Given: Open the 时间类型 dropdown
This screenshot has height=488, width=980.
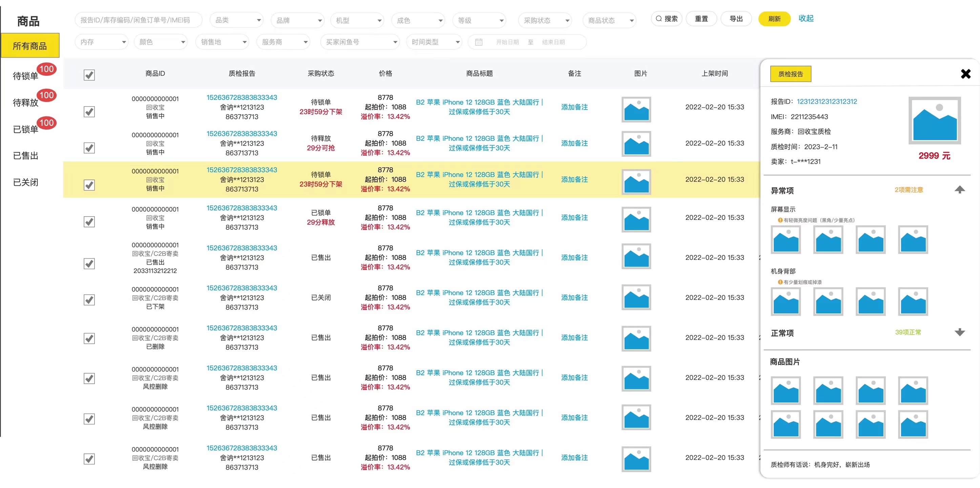Looking at the screenshot, I should (434, 42).
